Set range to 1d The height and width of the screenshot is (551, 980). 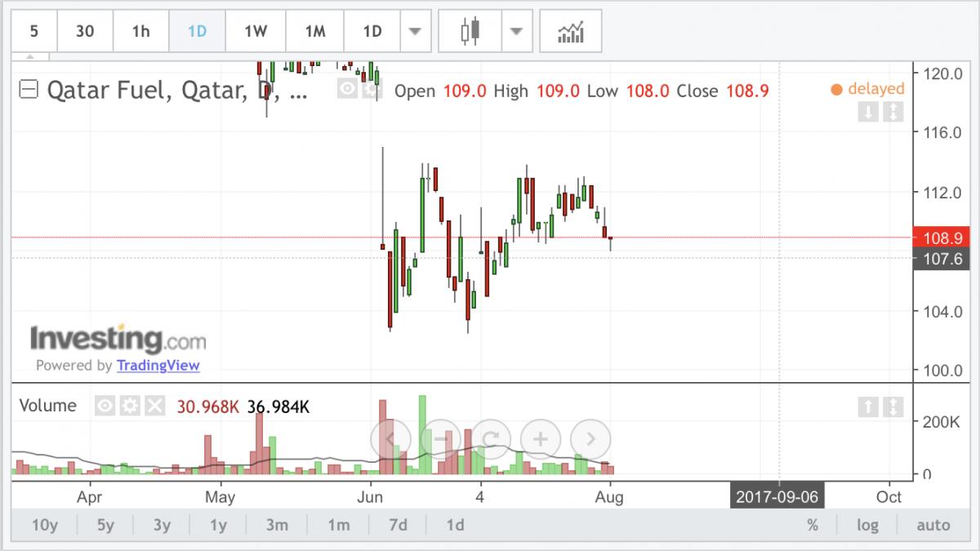coord(456,525)
